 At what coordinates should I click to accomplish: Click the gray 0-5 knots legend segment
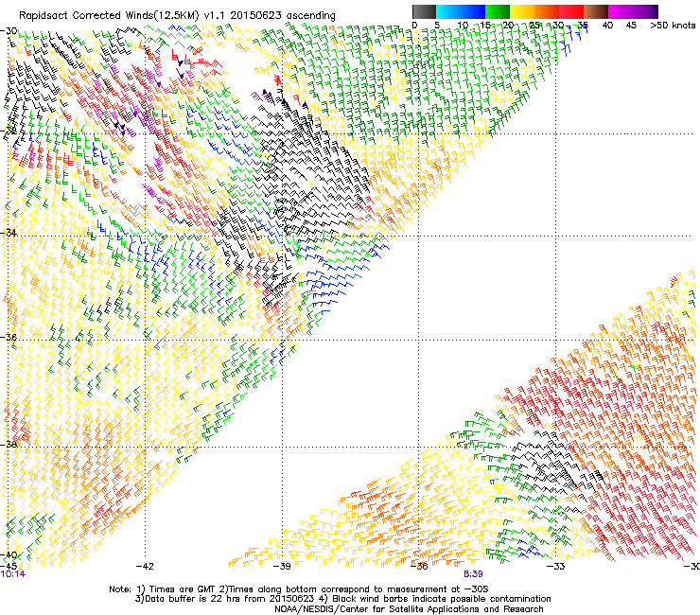point(424,11)
